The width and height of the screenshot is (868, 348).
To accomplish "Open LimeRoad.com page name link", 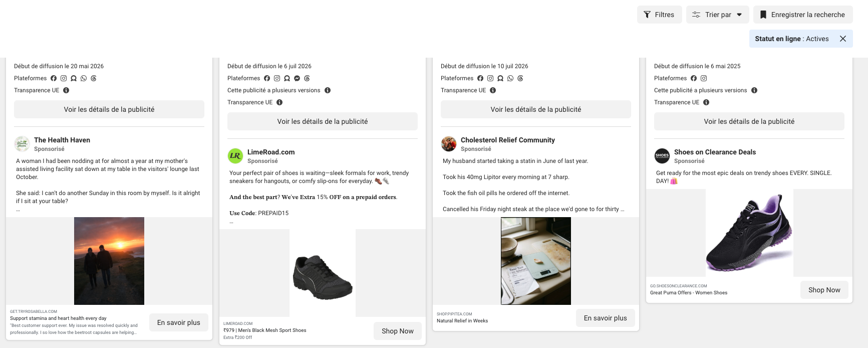I will point(271,152).
